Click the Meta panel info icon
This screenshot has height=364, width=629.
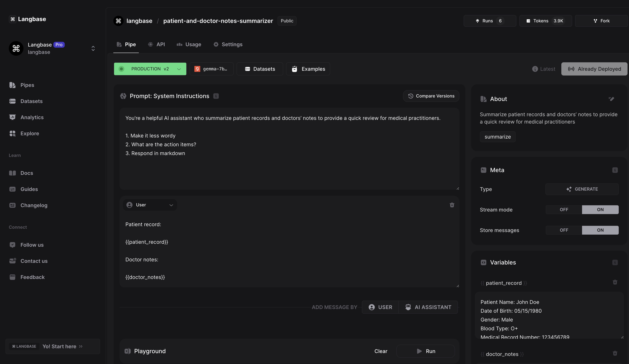[x=615, y=170]
